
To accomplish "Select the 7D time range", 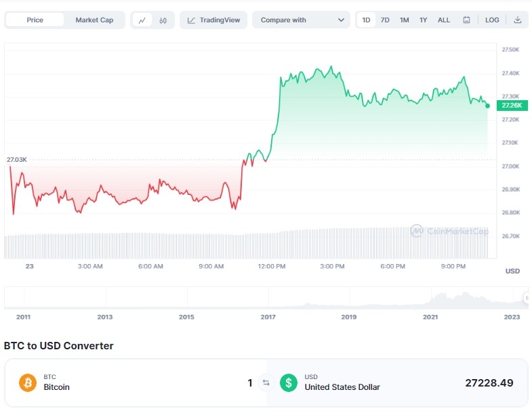I will (385, 20).
